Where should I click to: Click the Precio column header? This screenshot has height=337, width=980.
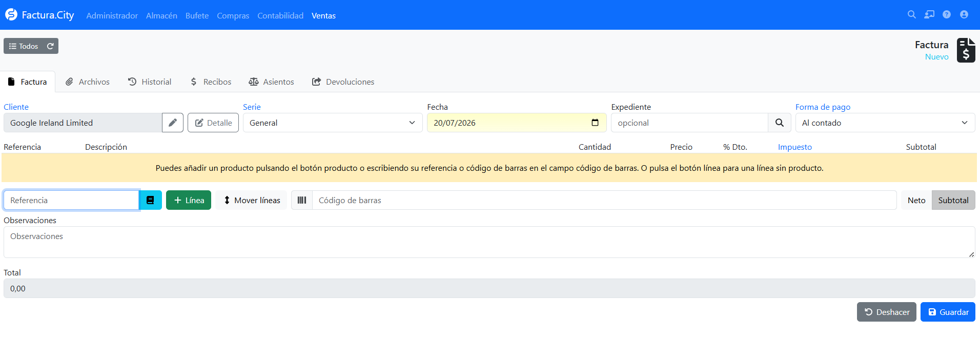coord(681,147)
